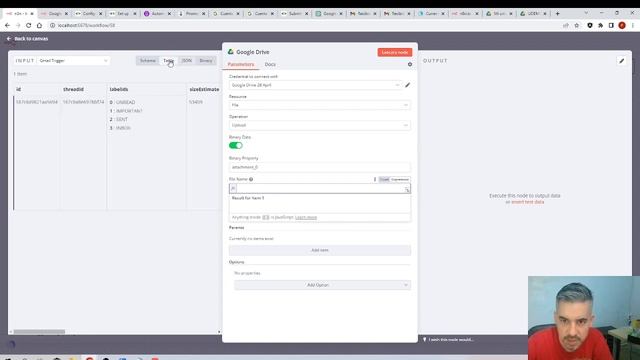Click the I wish this node would link
The height and width of the screenshot is (360, 640).
point(451,340)
